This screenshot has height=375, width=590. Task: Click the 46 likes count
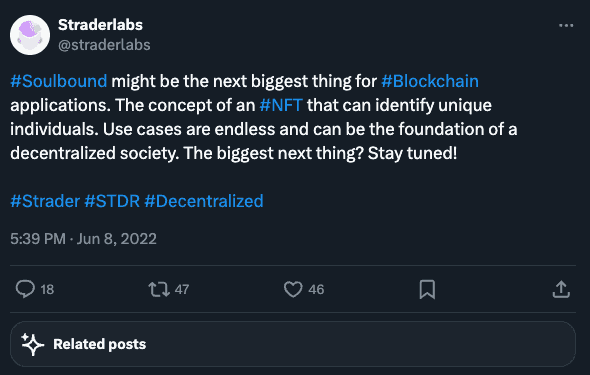tap(316, 289)
